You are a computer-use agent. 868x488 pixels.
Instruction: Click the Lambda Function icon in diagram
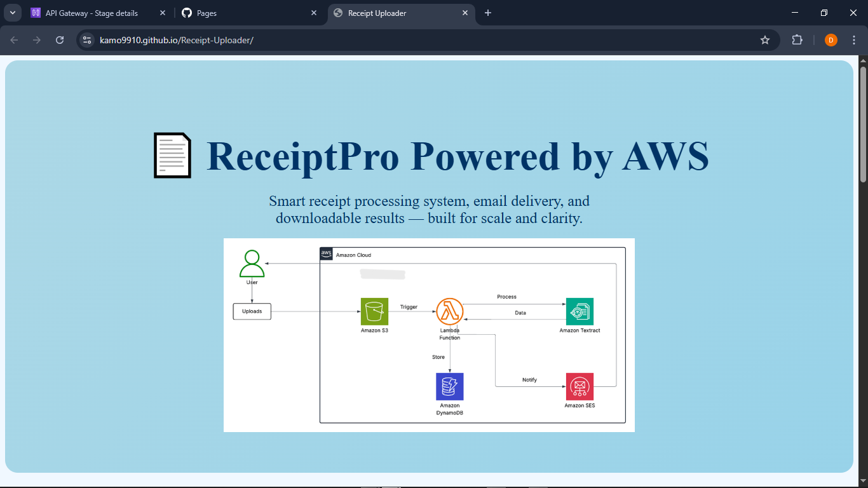pos(450,311)
